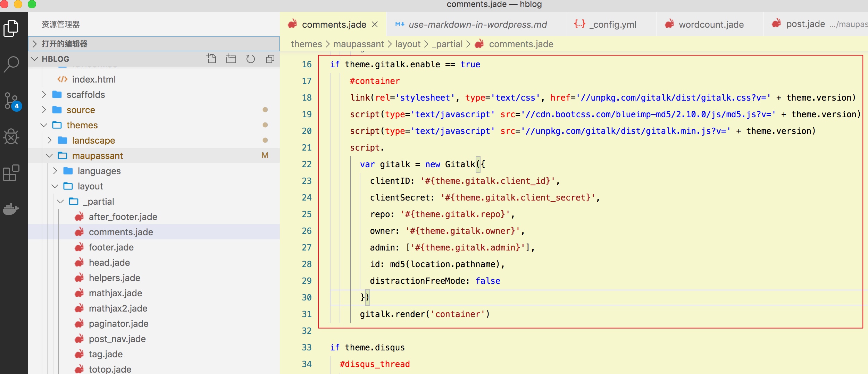Image resolution: width=868 pixels, height=374 pixels.
Task: Open tag.jade in the file tree
Action: point(153,354)
